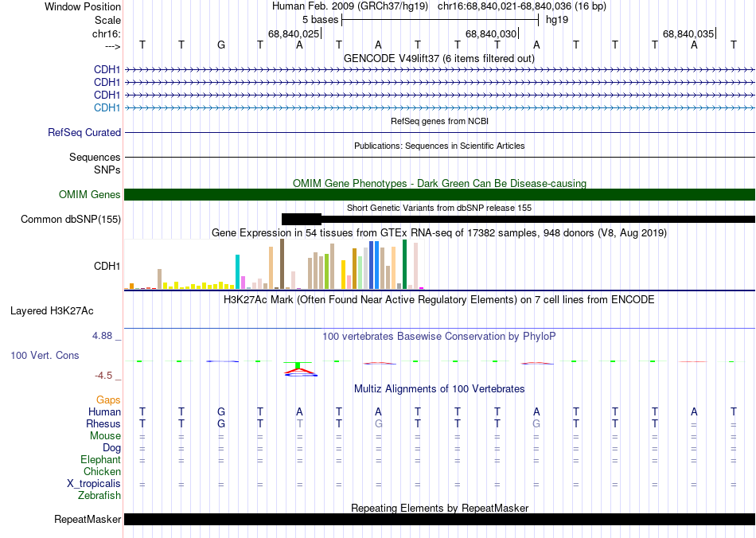The width and height of the screenshot is (756, 538).
Task: Select the Dog alignment row label
Action: pyautogui.click(x=111, y=448)
